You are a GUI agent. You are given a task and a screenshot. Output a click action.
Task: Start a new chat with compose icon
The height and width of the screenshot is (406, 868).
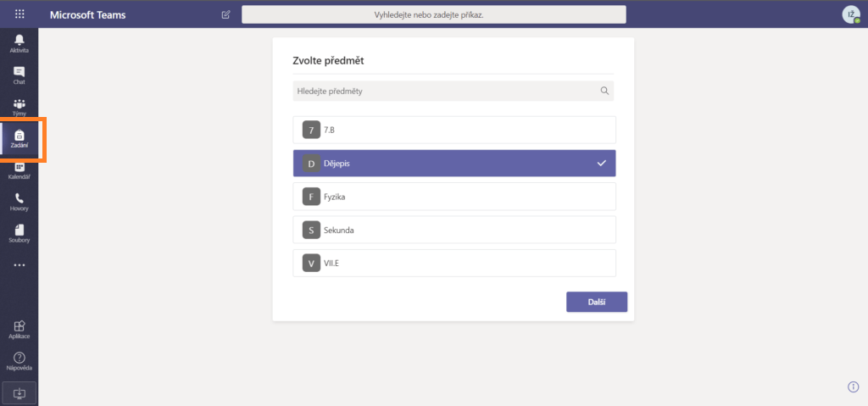tap(225, 14)
